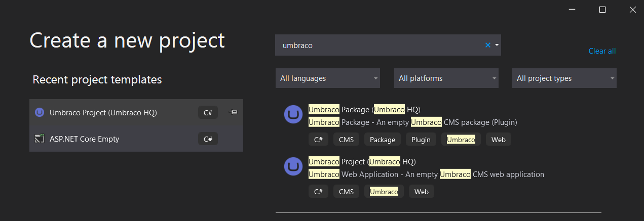Click the Plugin tag under Umbraco Package

[x=421, y=140]
